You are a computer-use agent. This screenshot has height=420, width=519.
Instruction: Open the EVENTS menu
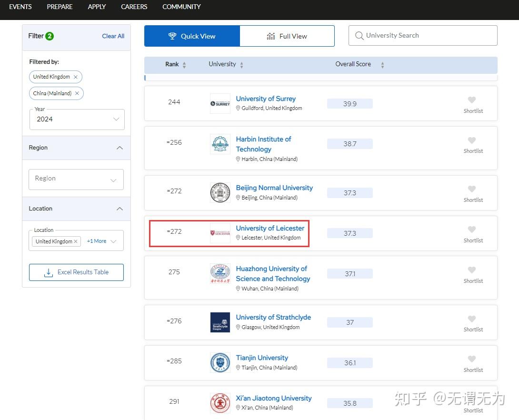pos(20,7)
